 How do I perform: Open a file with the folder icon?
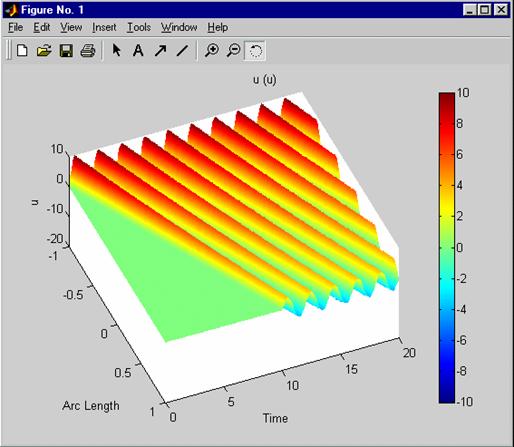pos(44,51)
